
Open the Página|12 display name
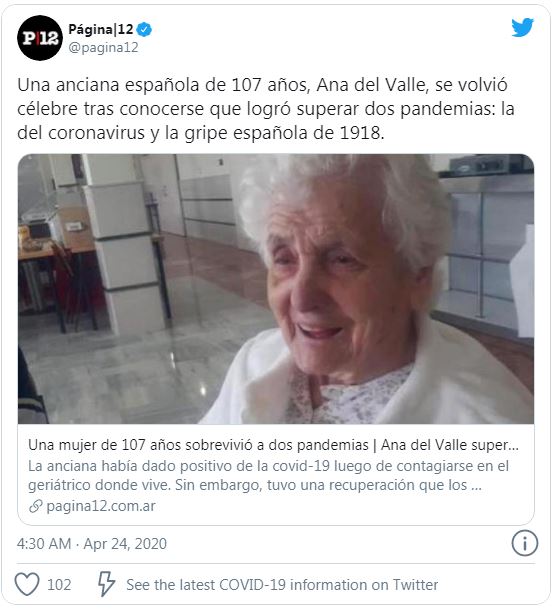101,30
